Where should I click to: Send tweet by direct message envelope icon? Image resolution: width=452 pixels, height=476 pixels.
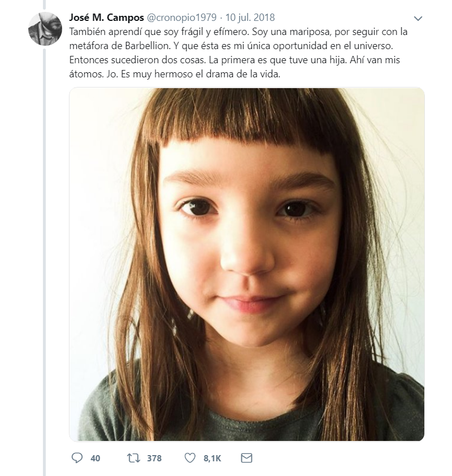click(246, 458)
